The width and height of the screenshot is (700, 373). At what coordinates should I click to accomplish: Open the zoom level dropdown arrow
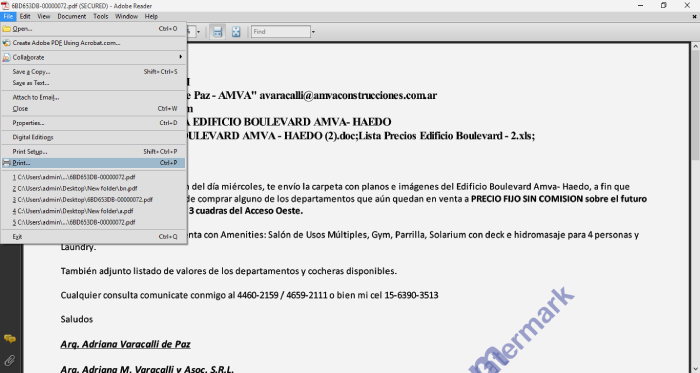point(198,32)
